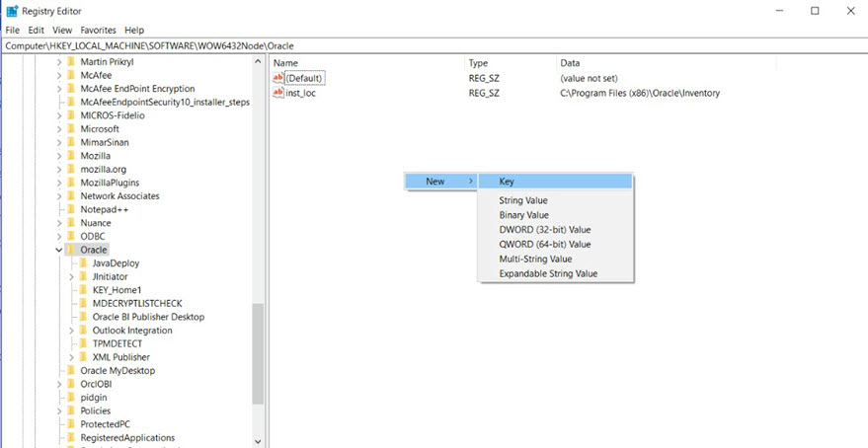Click the folder icon beside McAfee

pos(70,75)
